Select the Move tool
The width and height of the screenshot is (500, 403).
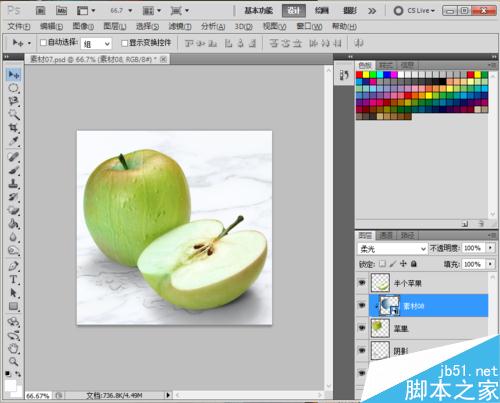(13, 74)
